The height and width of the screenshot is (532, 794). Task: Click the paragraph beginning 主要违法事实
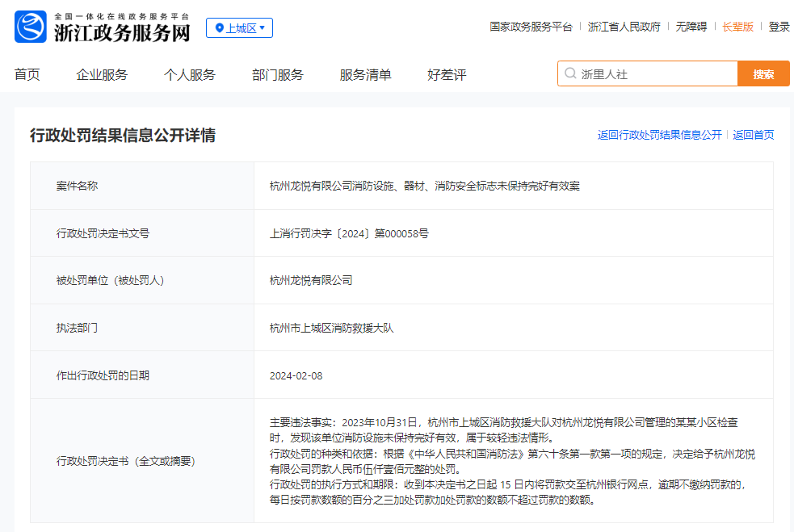click(504, 429)
